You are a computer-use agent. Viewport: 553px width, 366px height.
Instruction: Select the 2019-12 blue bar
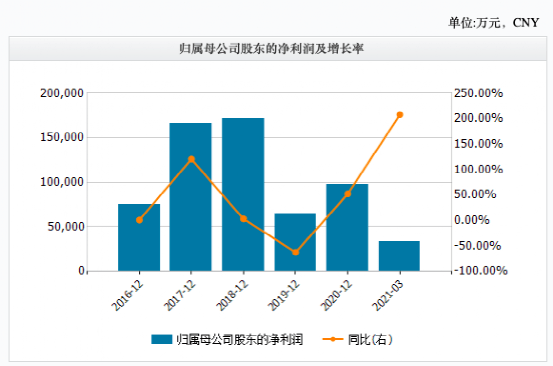point(295,242)
